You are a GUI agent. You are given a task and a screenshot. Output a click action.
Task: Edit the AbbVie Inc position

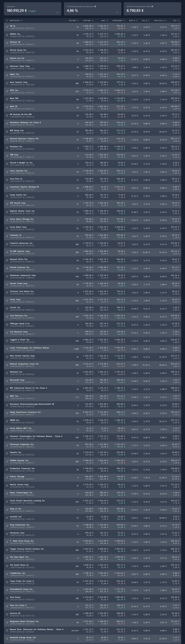click(7, 35)
